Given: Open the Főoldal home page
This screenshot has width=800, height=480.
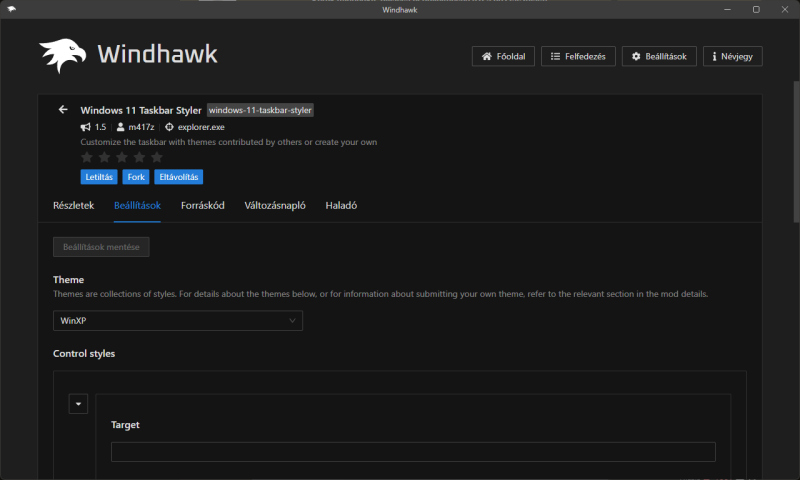Looking at the screenshot, I should 503,56.
